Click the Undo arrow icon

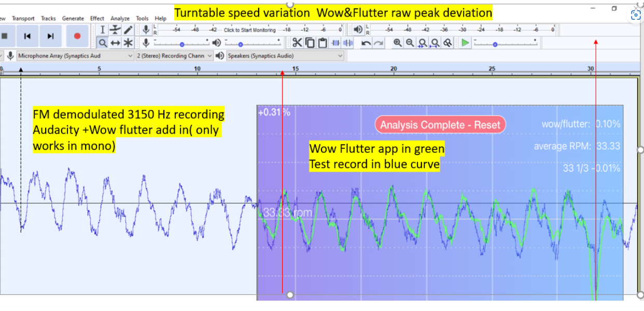click(x=366, y=43)
